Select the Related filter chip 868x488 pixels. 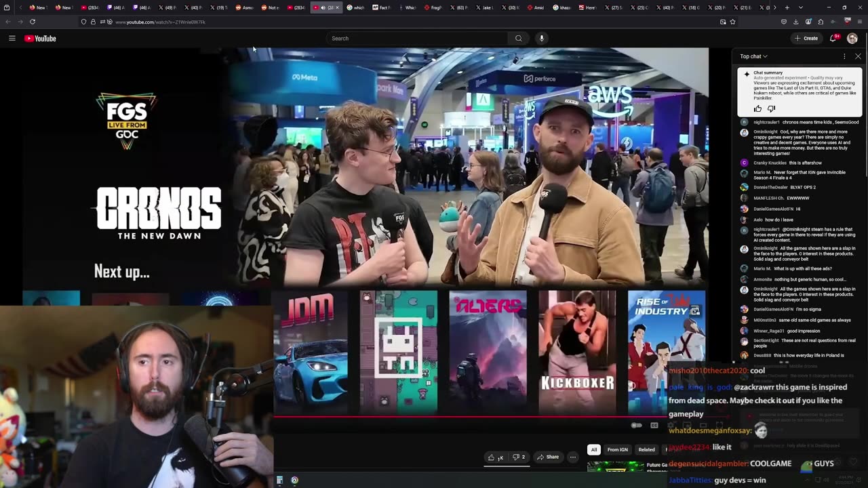click(x=646, y=449)
